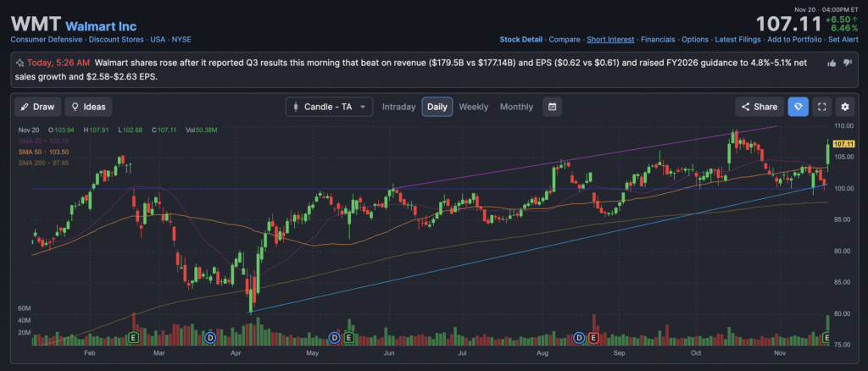Click the March dividend D marker
Screen dimensions: 868x371
coord(210,338)
